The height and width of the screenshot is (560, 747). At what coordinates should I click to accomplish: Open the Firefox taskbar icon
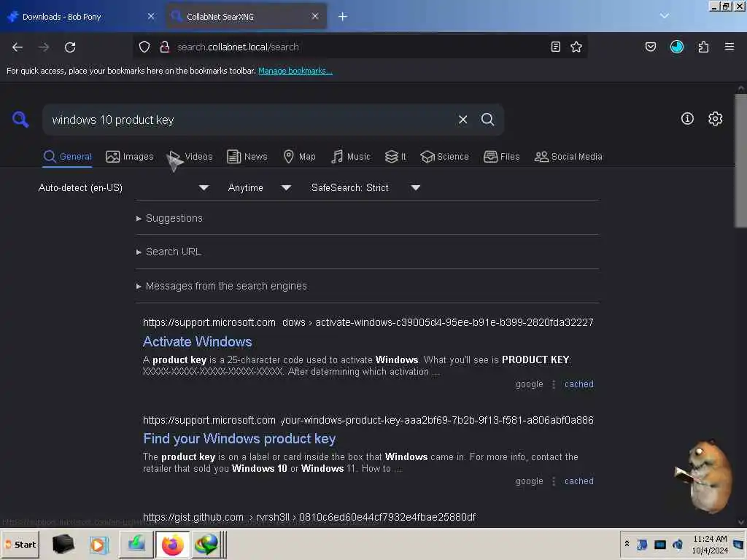[172, 544]
